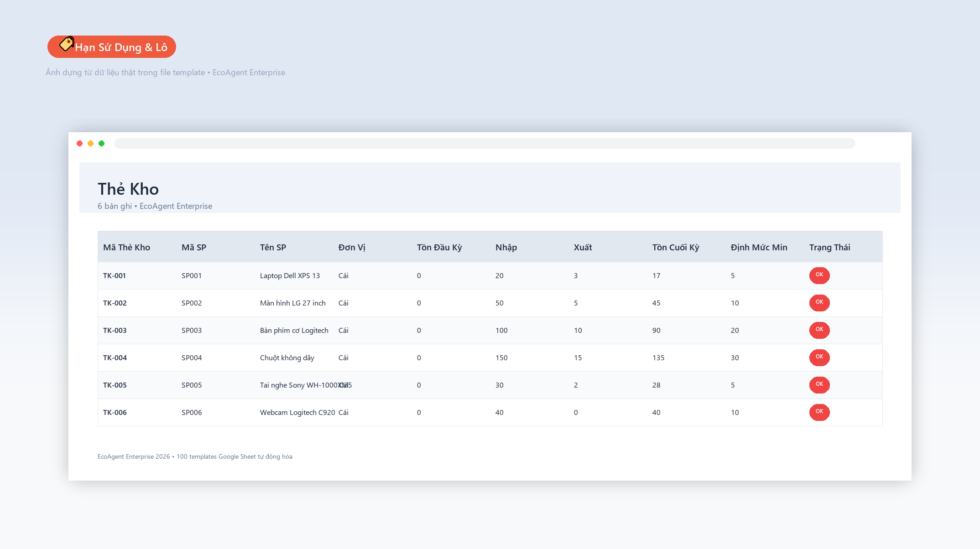Click the Mã SP column header
The width and height of the screenshot is (980, 549).
click(x=194, y=247)
